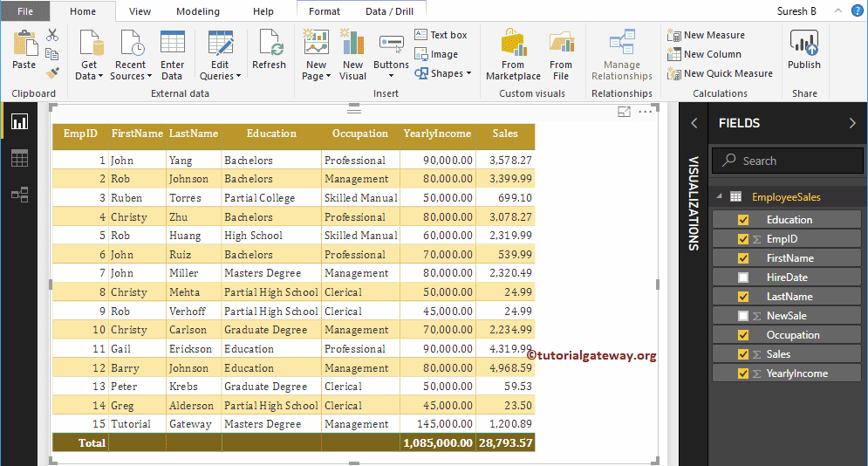
Task: Click the Fields search box
Action: pyautogui.click(x=788, y=161)
